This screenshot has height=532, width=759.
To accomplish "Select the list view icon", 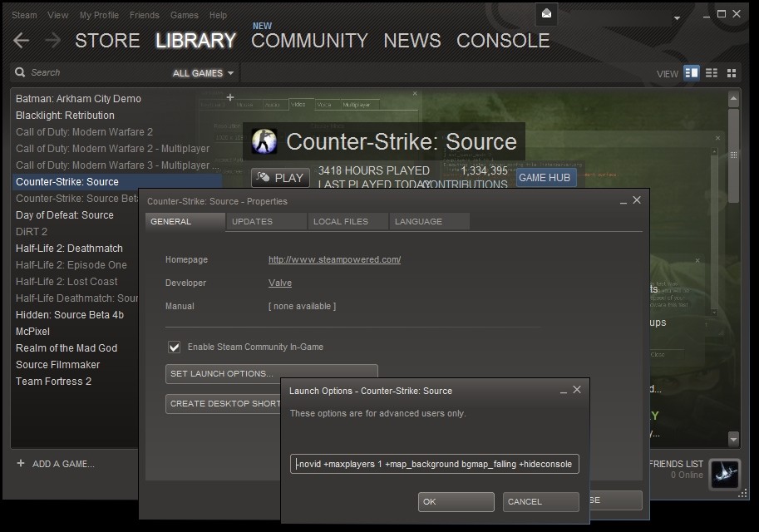I will [711, 72].
